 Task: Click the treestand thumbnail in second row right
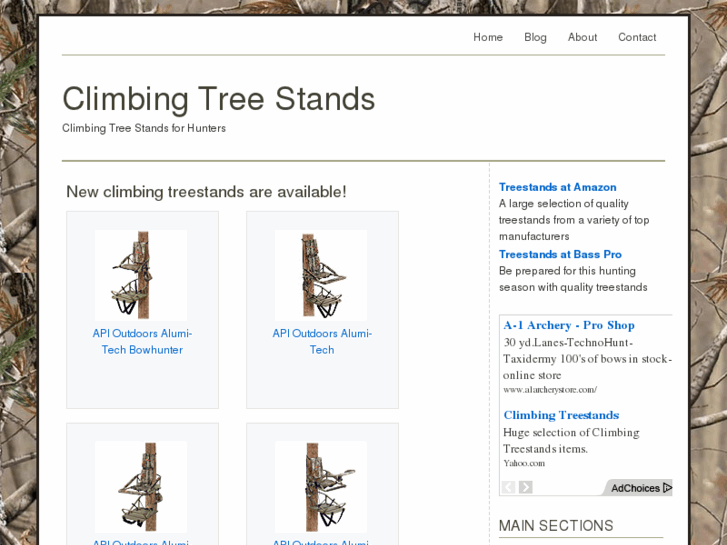[321, 487]
